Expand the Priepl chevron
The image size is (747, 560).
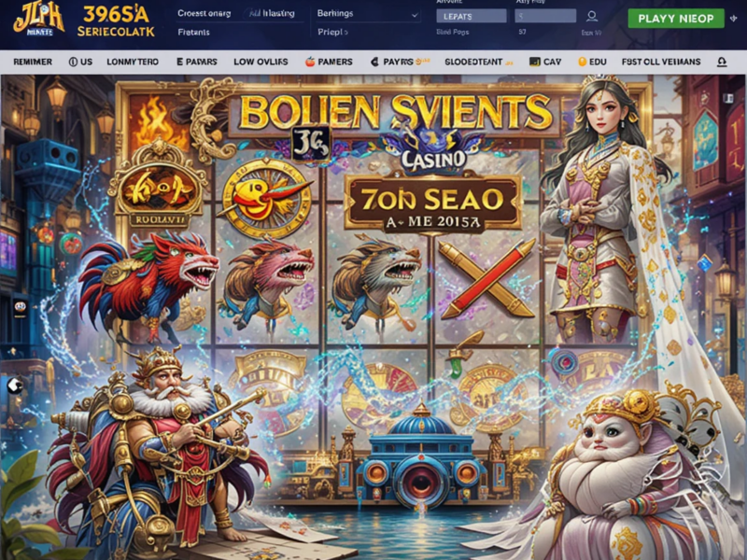[345, 33]
